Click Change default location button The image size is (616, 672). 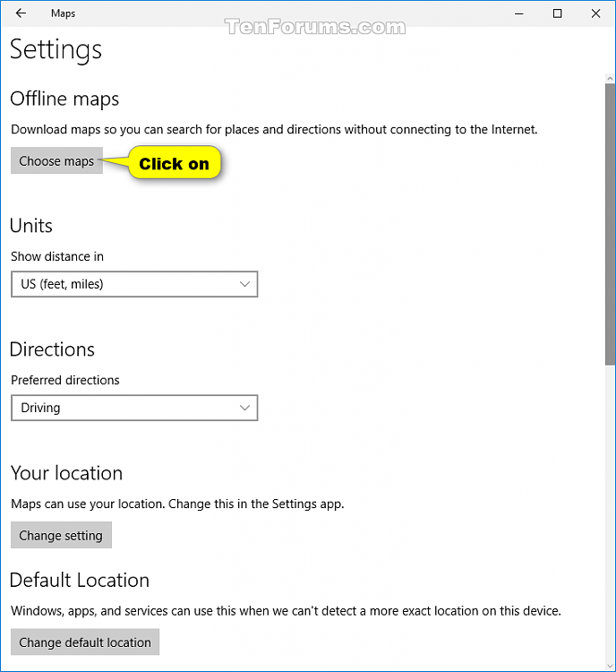pos(85,642)
